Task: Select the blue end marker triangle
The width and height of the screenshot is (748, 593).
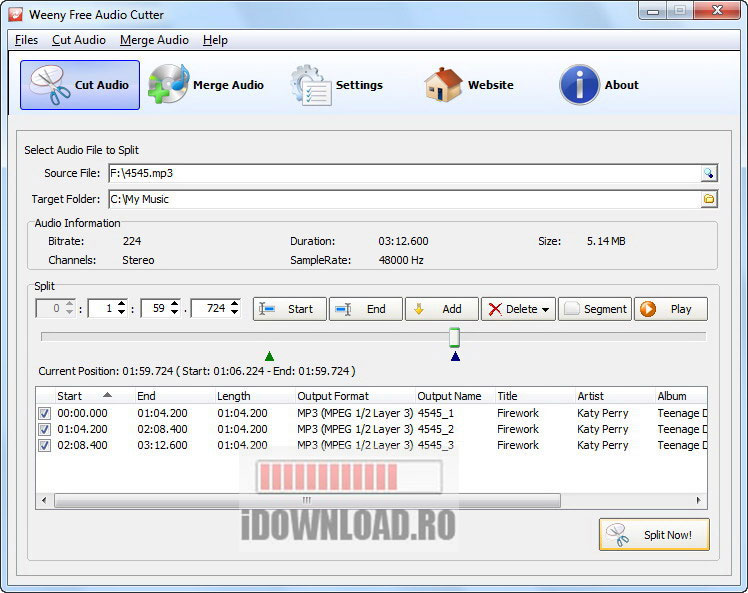Action: pyautogui.click(x=456, y=356)
